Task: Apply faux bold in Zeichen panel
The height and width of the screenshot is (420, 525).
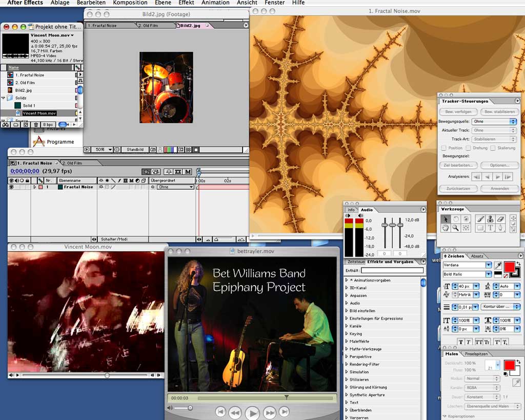Action: point(461,342)
